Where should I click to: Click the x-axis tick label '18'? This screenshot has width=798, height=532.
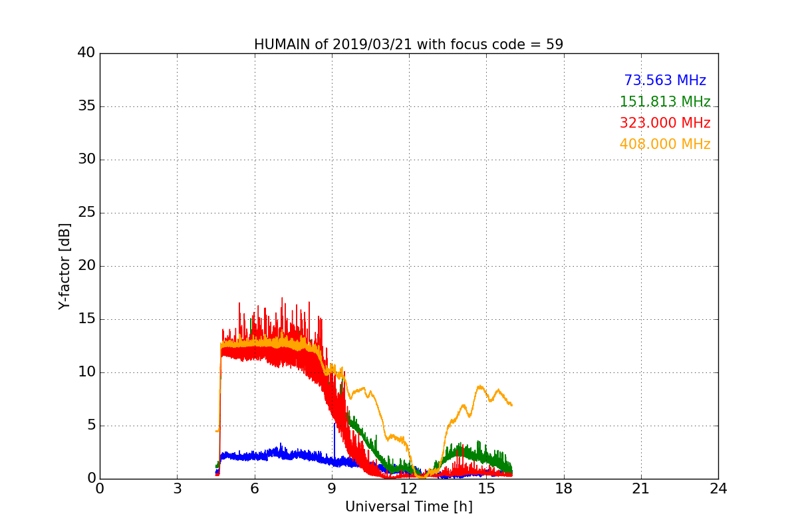(564, 489)
